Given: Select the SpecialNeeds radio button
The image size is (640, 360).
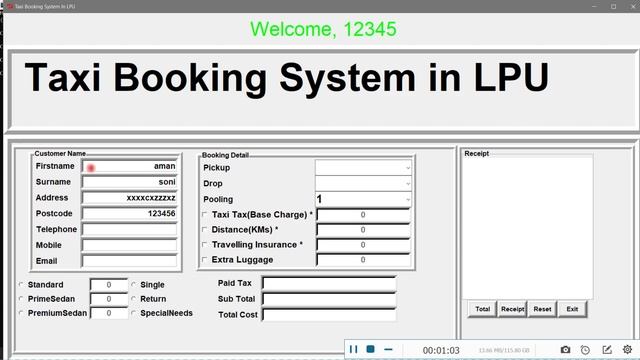Looking at the screenshot, I should [x=133, y=313].
